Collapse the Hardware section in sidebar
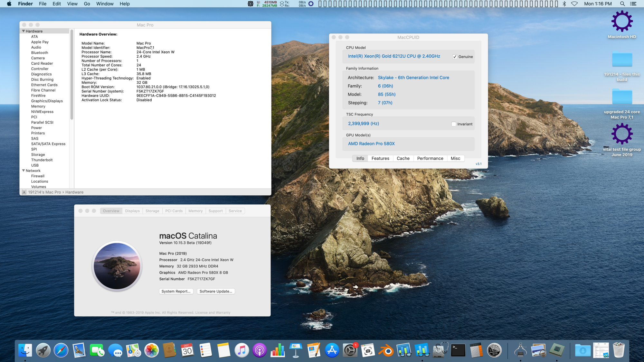This screenshot has width=644, height=362. [x=24, y=31]
